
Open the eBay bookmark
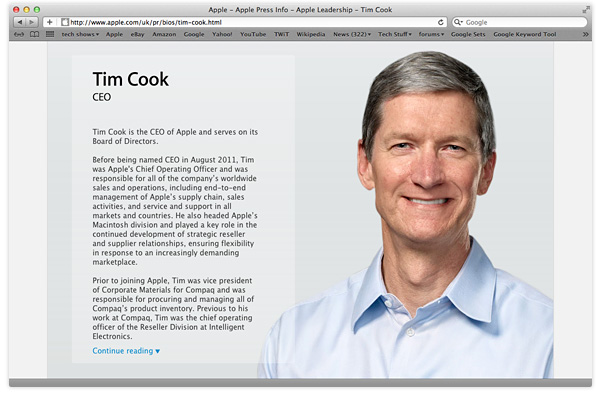137,34
